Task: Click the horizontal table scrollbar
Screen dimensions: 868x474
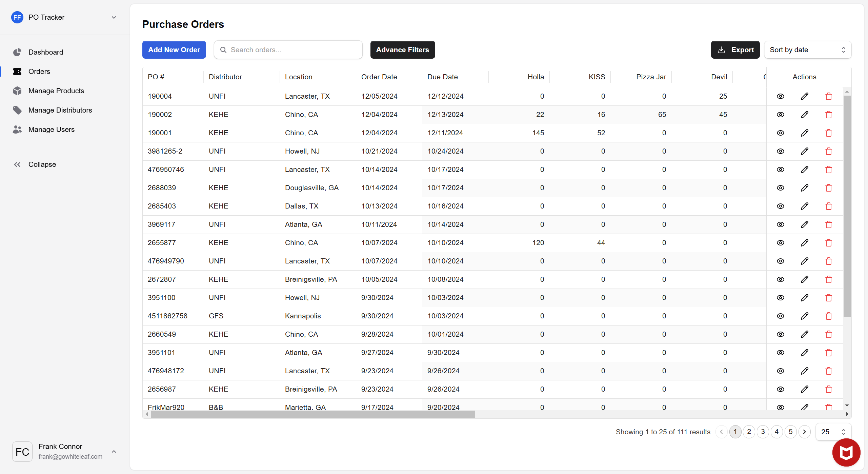Action: click(313, 414)
